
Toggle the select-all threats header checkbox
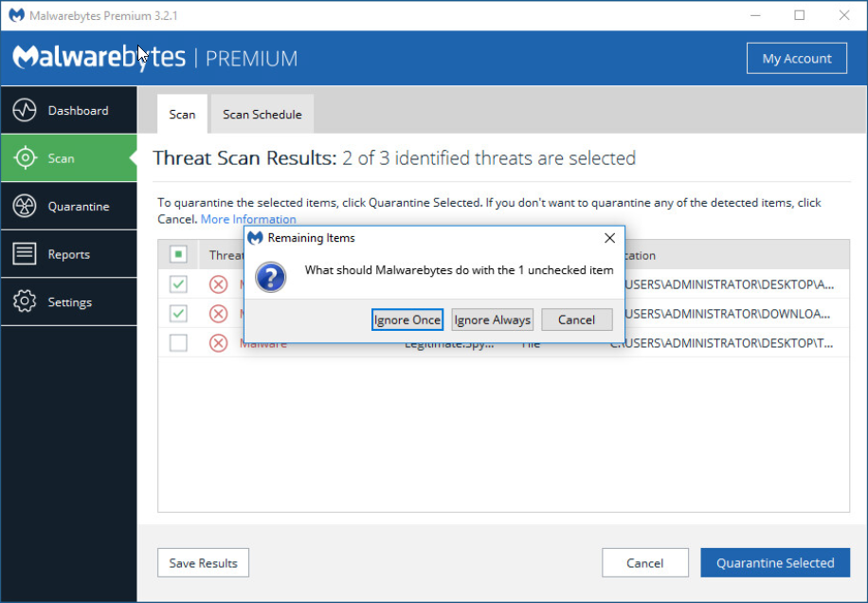pos(178,255)
